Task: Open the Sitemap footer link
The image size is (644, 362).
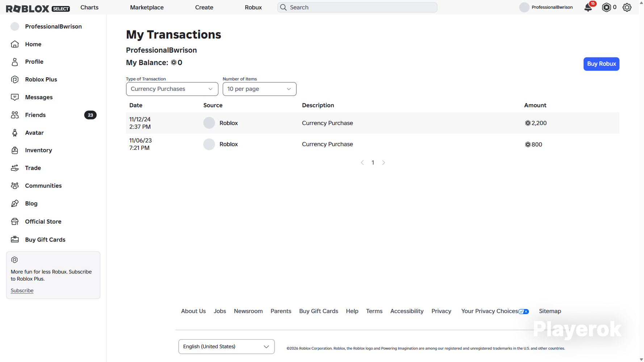Action: coord(550,311)
